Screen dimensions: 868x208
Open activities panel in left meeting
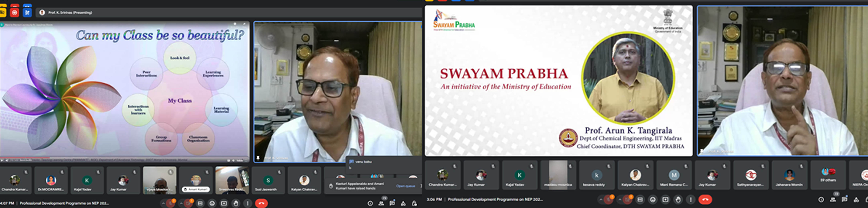coord(403,203)
